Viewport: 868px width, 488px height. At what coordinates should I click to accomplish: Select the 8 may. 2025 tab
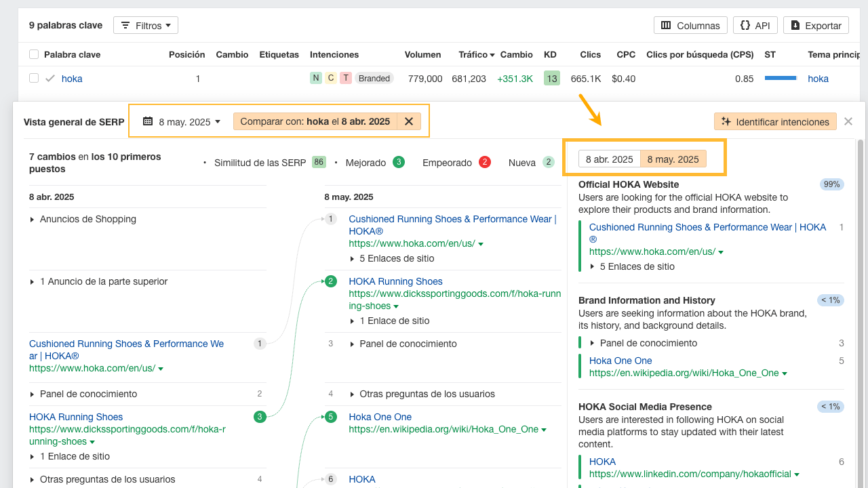[x=673, y=159]
